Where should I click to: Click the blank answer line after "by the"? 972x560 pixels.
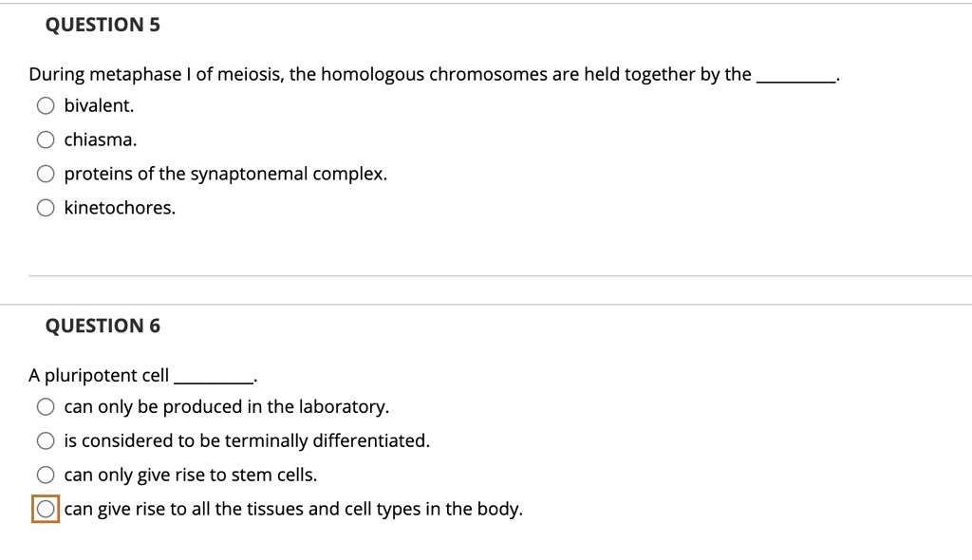tap(794, 77)
